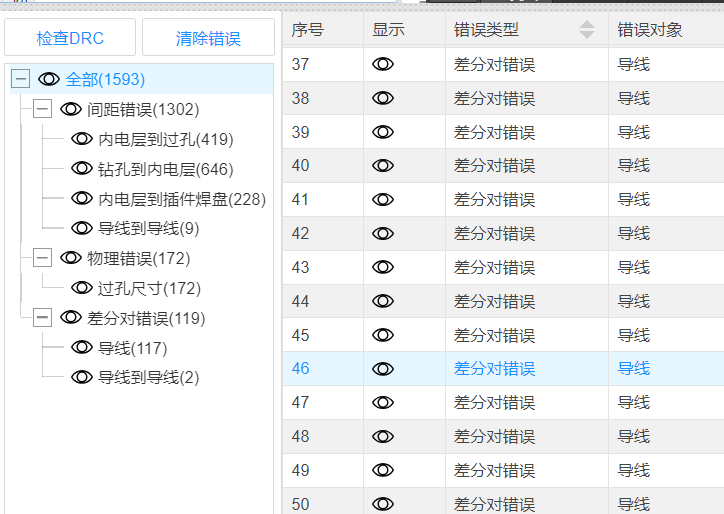Collapse the 间距错误(1302) node
This screenshot has height=514, width=724.
point(42,109)
